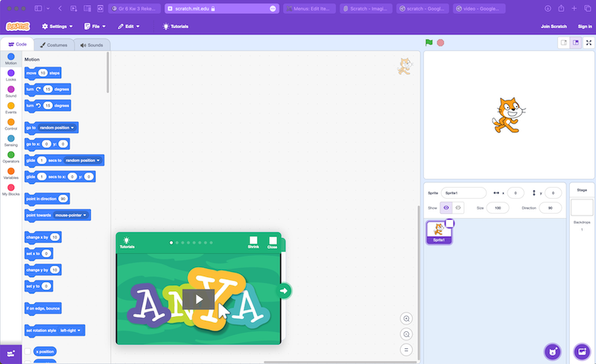Click the Choose a Sprite button
The width and height of the screenshot is (596, 364).
click(552, 351)
